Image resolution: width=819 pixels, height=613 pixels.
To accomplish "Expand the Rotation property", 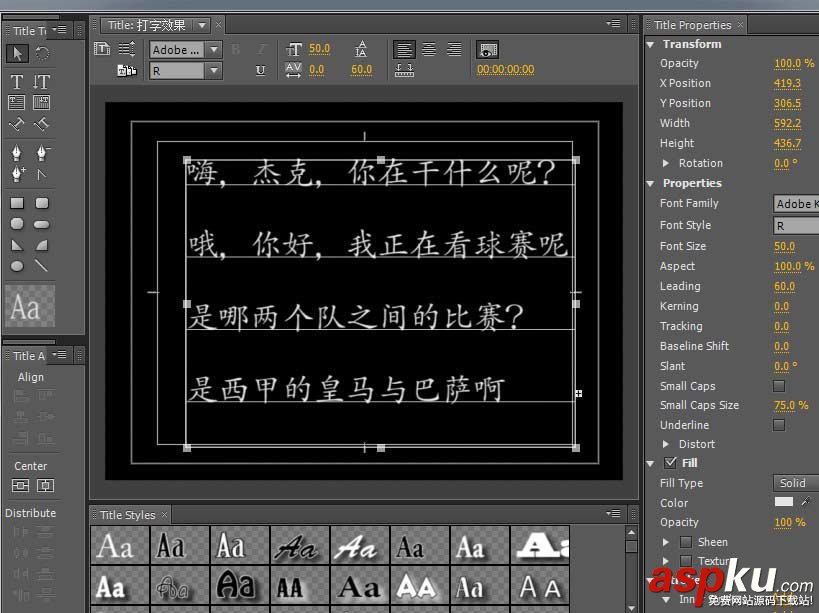I will coord(667,163).
